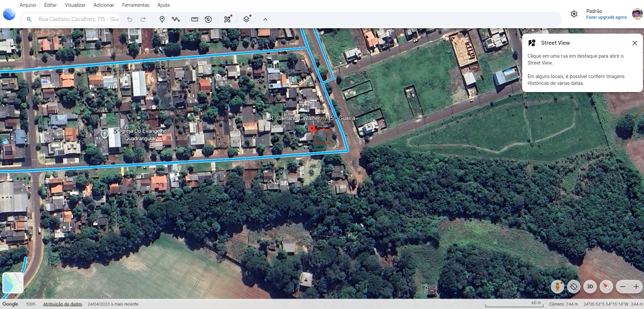
Task: Toggle the crossed-out location target button
Action: (x=574, y=287)
